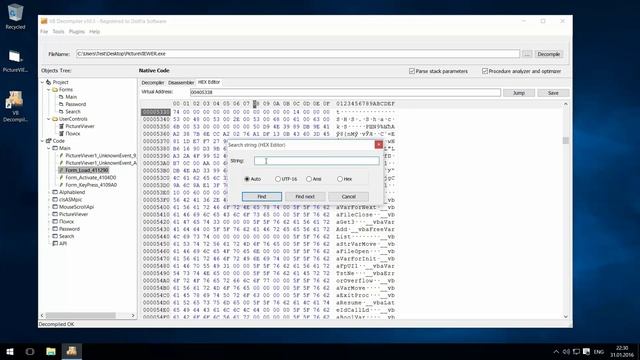
Task: Click the Find next button
Action: click(305, 197)
